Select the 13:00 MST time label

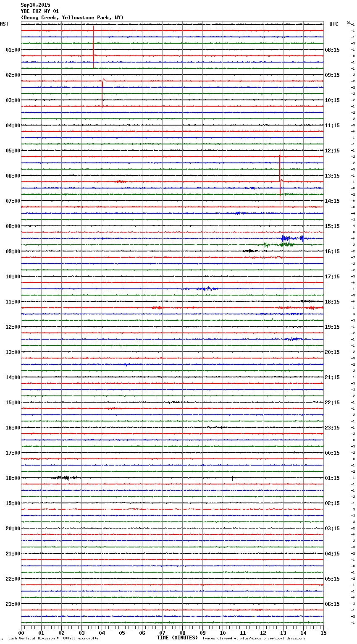point(13,352)
